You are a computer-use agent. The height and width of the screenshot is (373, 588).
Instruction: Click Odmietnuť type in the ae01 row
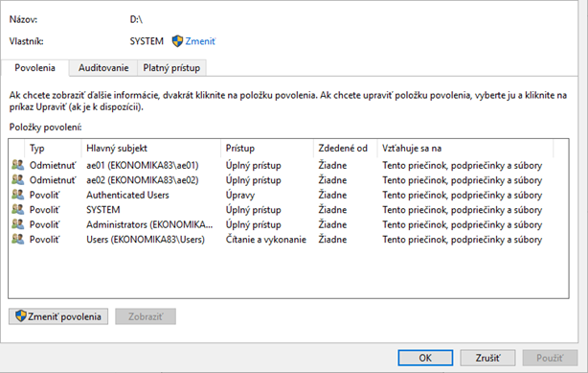[53, 165]
